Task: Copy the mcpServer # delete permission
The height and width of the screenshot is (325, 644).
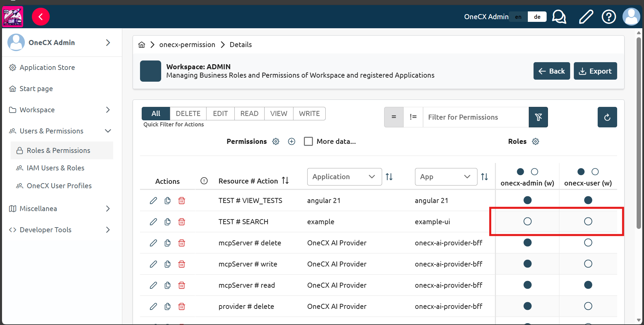Action: coord(168,243)
